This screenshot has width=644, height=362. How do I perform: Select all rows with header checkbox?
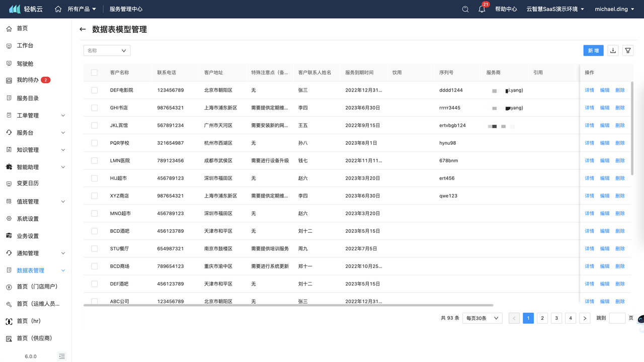[94, 72]
